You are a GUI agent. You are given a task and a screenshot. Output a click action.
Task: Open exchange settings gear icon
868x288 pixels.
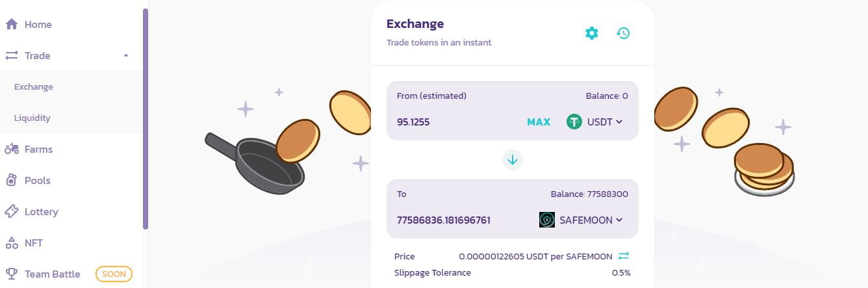coord(591,33)
